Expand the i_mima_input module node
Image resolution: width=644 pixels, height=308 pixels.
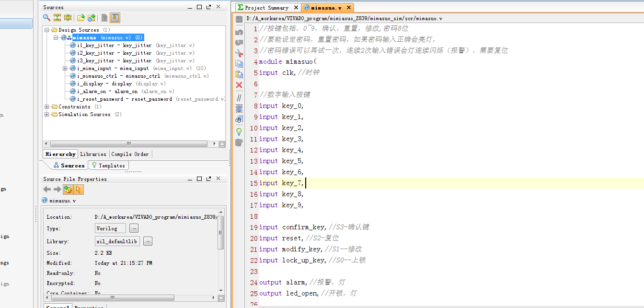[x=65, y=68]
